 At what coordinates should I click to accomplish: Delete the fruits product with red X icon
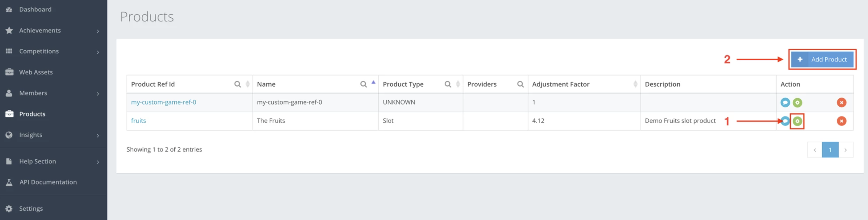coord(841,121)
